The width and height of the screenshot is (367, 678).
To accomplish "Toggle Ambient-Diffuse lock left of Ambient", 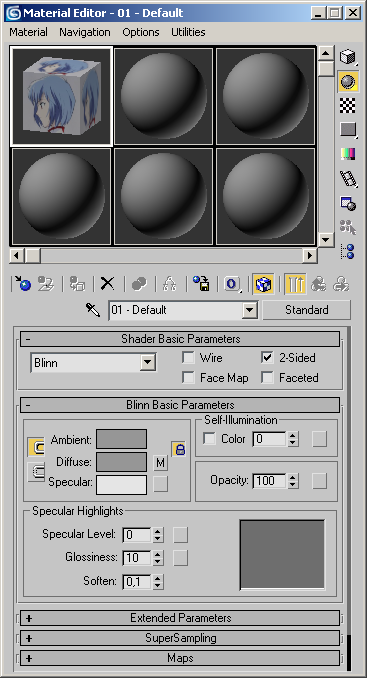I will [35, 447].
